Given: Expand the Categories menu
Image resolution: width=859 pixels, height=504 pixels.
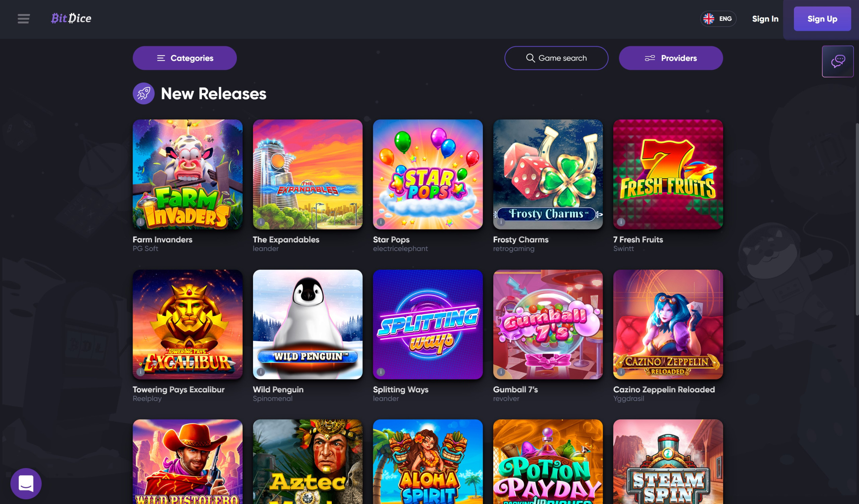Looking at the screenshot, I should click(185, 58).
